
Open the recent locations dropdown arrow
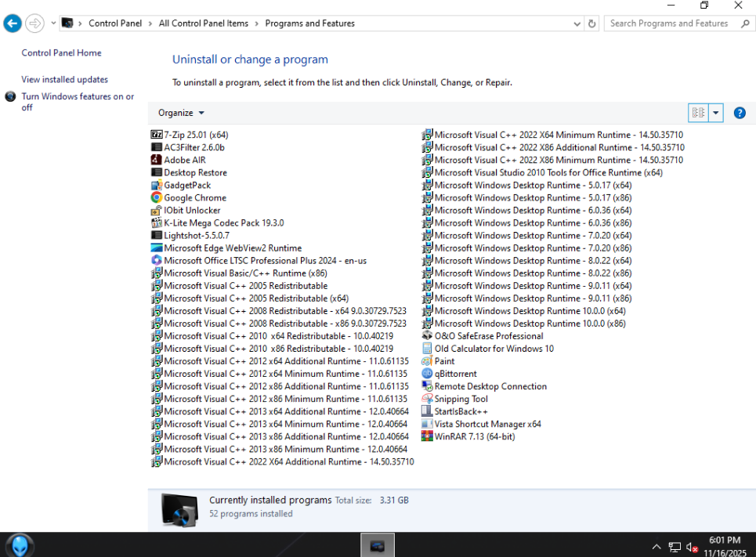tap(53, 24)
